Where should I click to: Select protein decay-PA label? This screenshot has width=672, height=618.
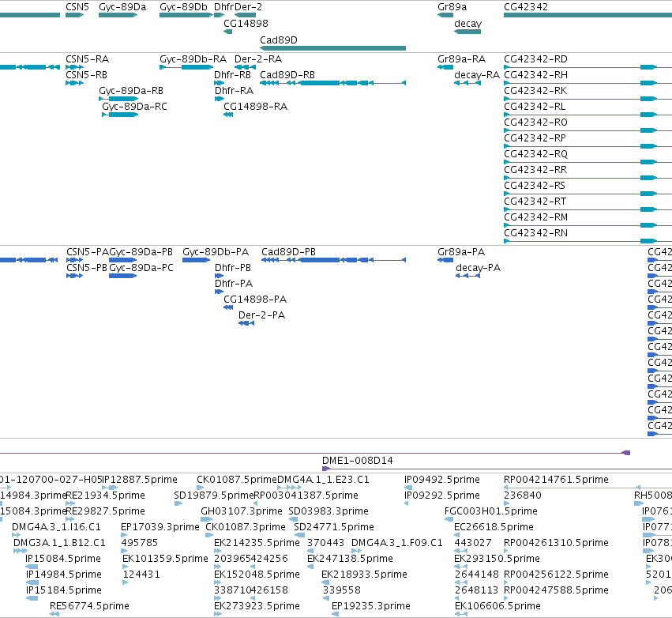click(479, 268)
